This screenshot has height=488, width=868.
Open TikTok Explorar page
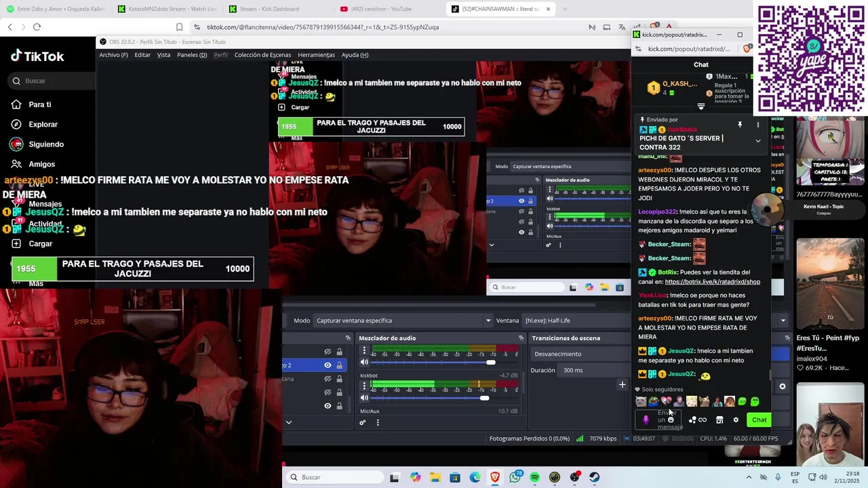click(x=43, y=124)
